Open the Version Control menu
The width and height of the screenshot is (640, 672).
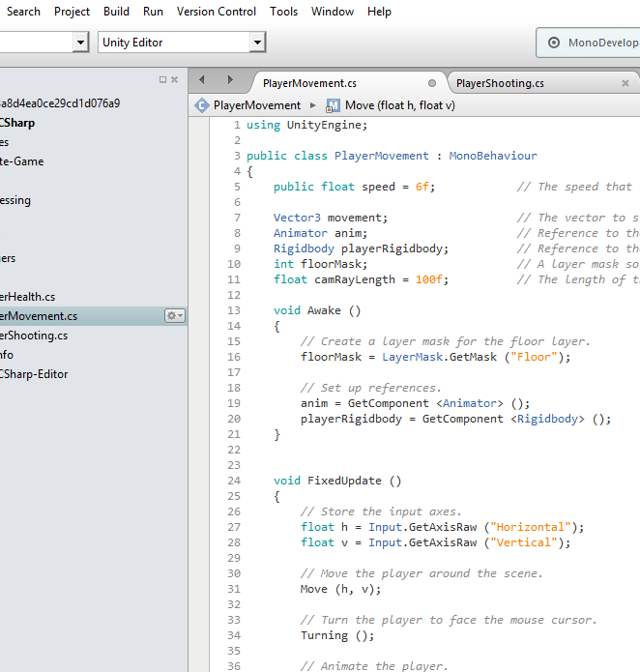pos(217,12)
